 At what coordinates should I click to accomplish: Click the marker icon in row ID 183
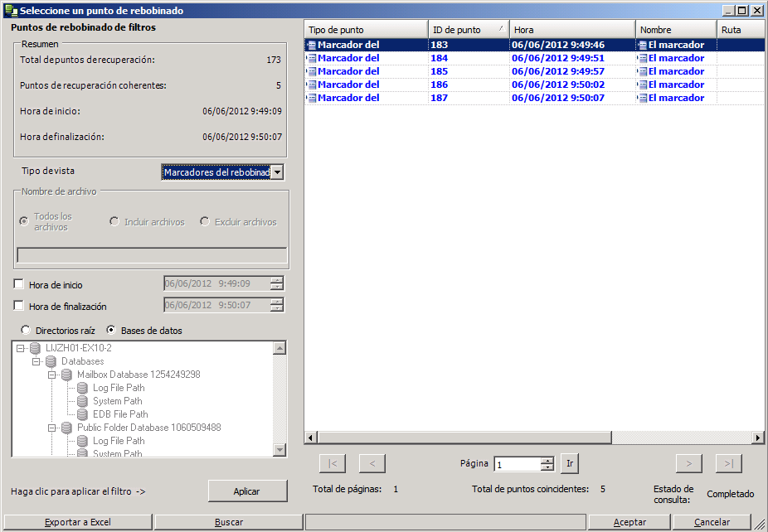312,45
